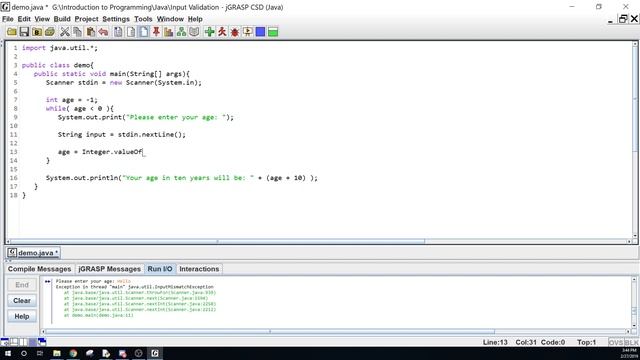Click the Undo red arrow icon
The width and height of the screenshot is (640, 360).
pyautogui.click(x=103, y=32)
